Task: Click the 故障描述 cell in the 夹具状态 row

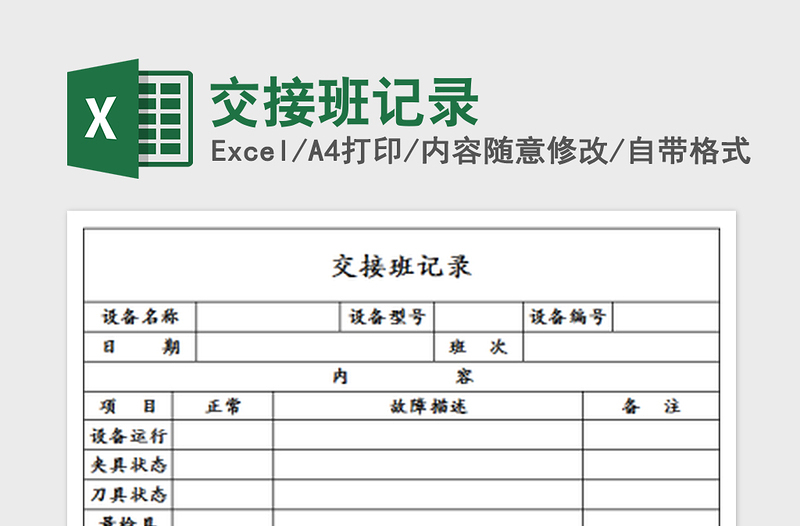Action: pyautogui.click(x=428, y=465)
